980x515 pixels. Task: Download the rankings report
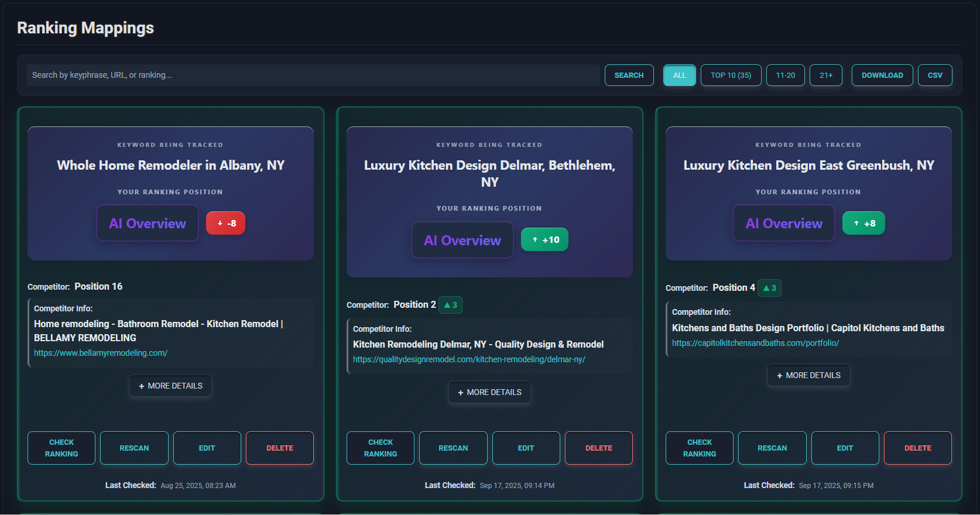click(x=882, y=75)
